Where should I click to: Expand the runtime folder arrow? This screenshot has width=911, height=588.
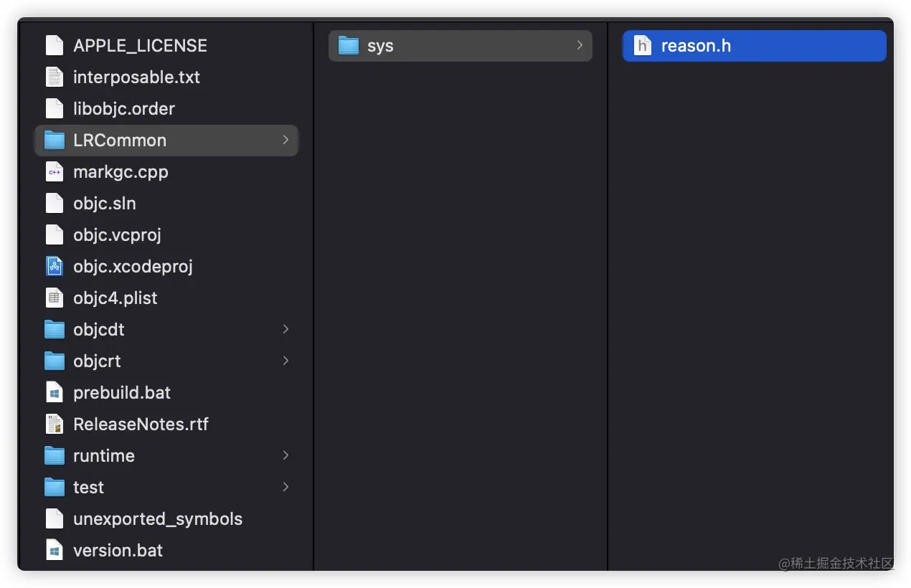click(x=285, y=455)
